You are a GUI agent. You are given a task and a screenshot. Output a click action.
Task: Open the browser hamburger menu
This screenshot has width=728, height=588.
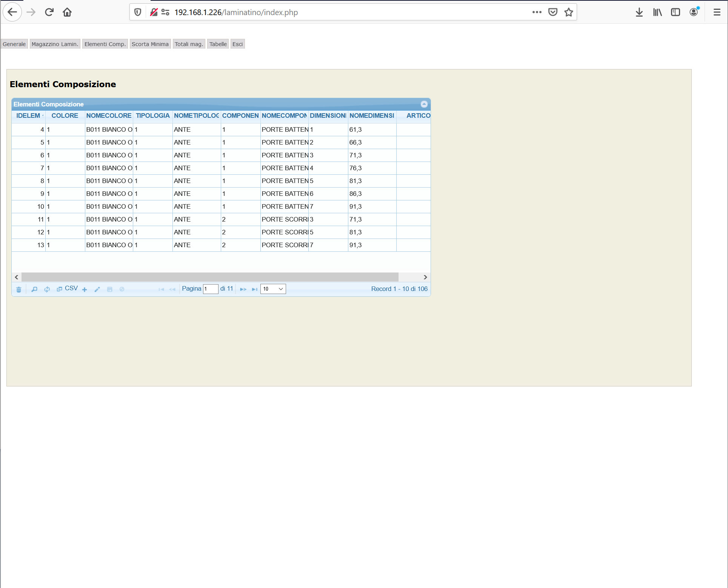pos(717,12)
